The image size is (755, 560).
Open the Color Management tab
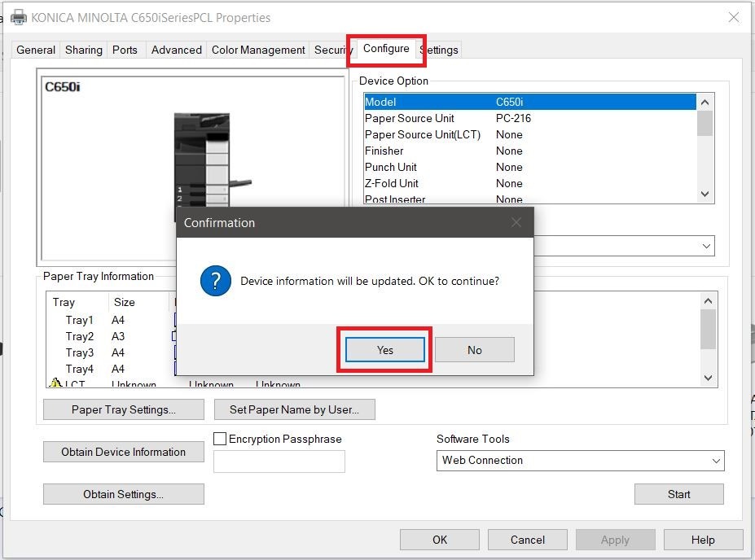tap(258, 50)
